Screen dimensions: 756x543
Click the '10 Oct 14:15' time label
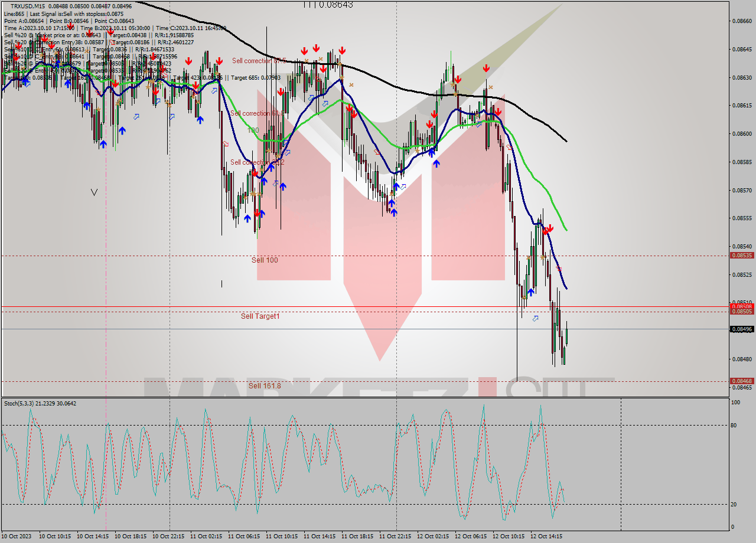click(93, 537)
